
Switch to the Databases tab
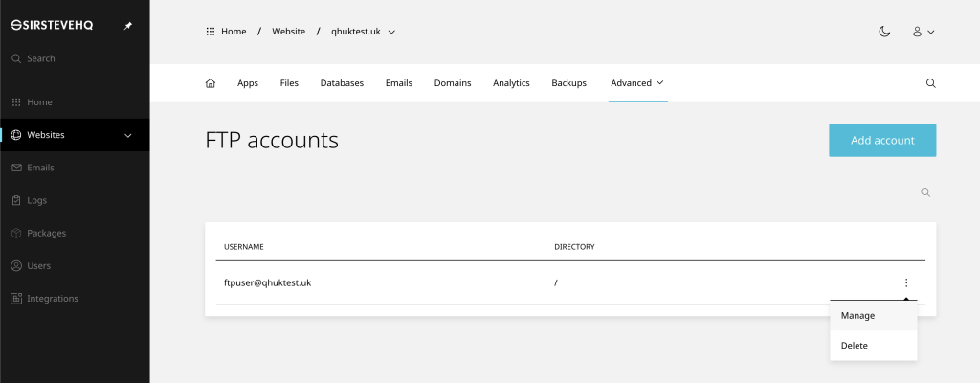342,83
